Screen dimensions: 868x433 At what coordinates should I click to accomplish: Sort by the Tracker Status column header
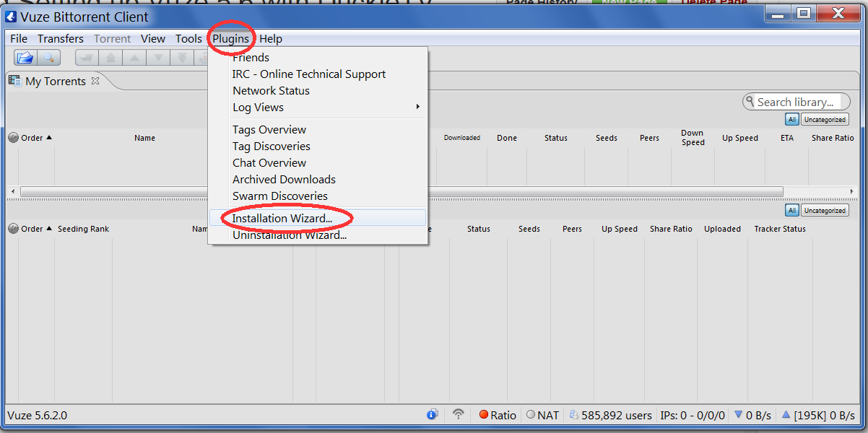[x=780, y=229]
